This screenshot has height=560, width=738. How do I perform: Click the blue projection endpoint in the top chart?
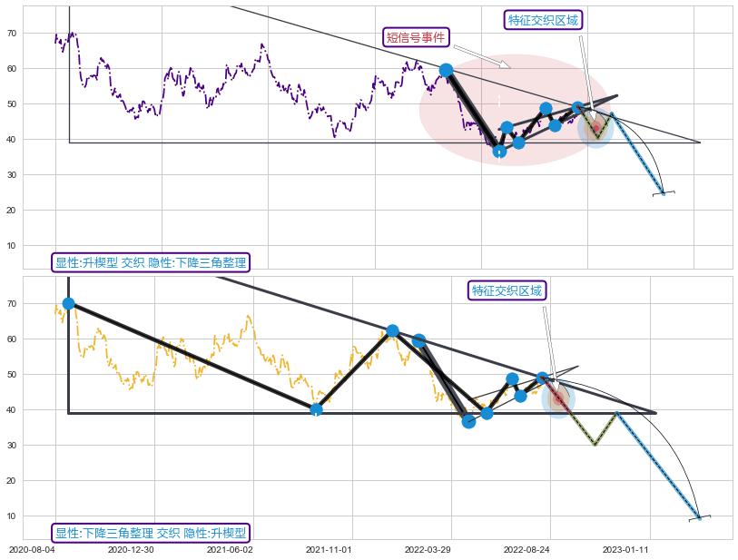(663, 192)
